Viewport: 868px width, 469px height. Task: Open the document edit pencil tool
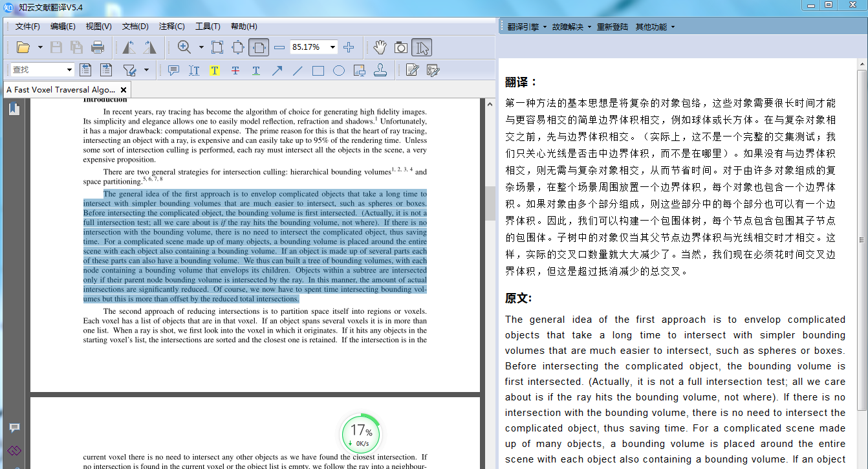click(412, 71)
